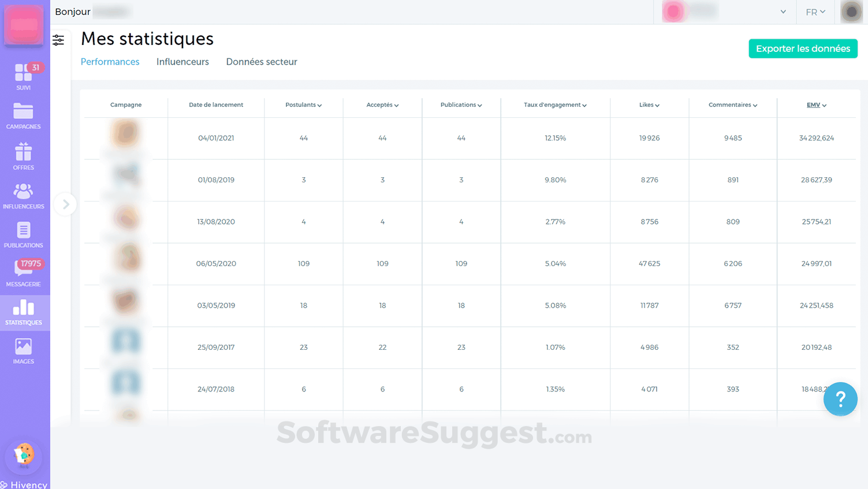Expand the FR language selector

[x=815, y=12]
